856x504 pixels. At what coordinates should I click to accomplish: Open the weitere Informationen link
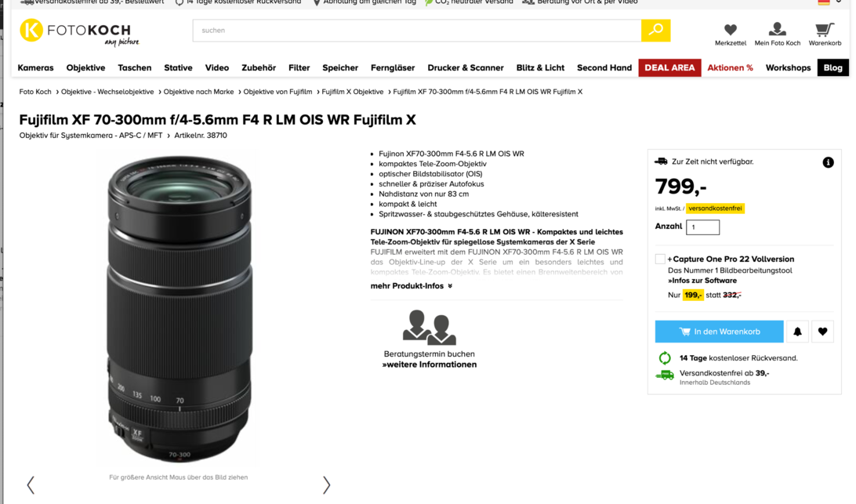429,364
